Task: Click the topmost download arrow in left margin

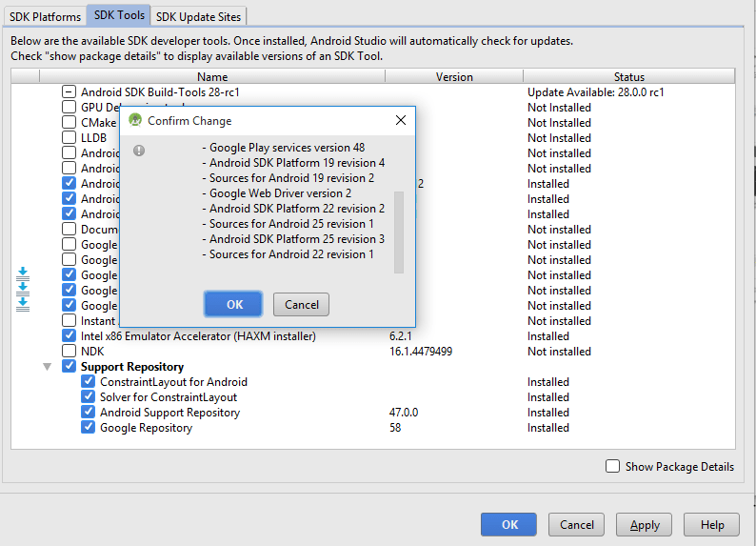Action: pyautogui.click(x=23, y=273)
